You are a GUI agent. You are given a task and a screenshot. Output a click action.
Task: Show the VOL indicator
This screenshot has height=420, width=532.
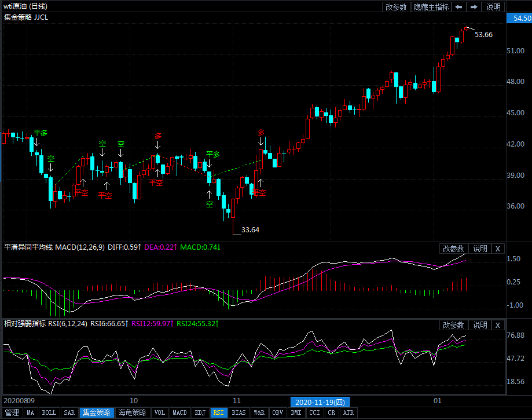(160, 413)
